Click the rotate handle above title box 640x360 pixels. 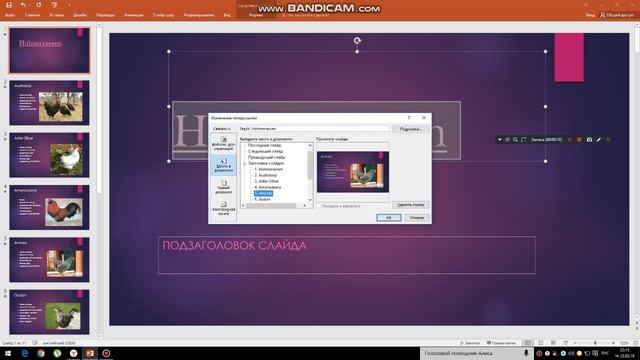[357, 40]
